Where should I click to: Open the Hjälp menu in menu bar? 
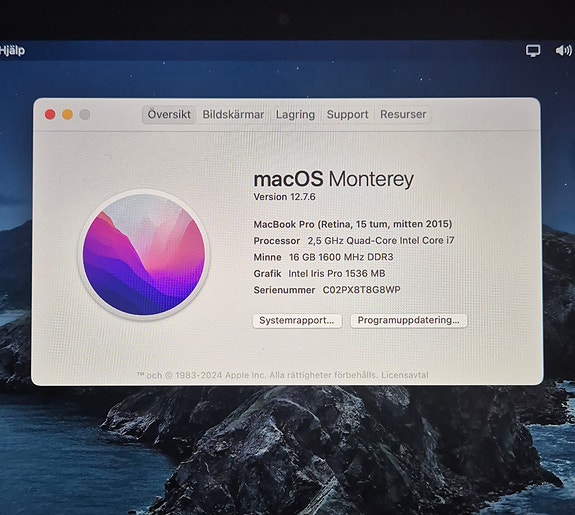tap(12, 50)
